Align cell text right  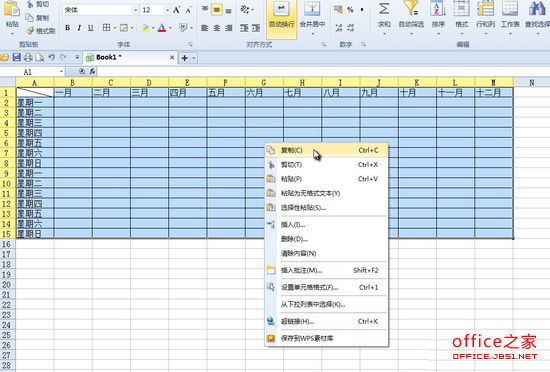228,28
